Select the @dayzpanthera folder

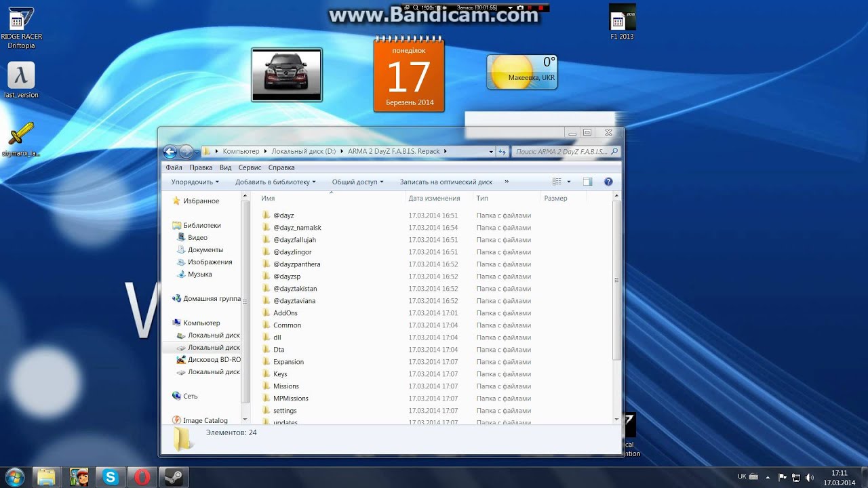click(x=296, y=264)
